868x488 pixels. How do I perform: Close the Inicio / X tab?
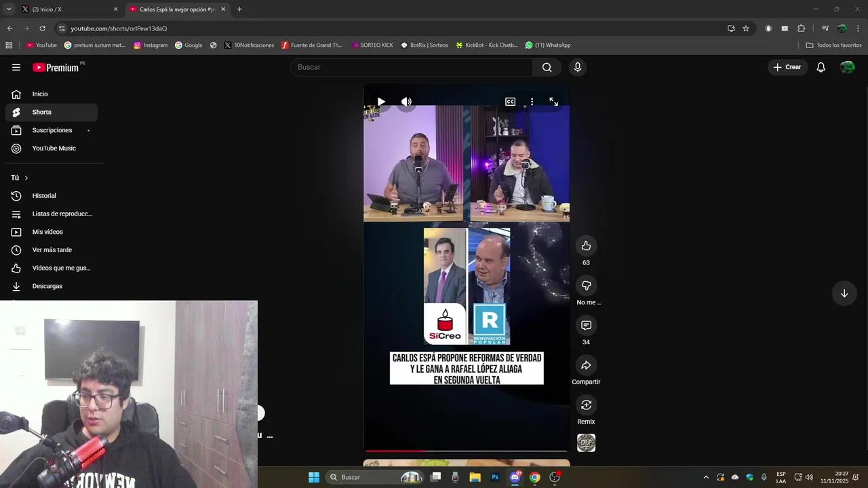tap(115, 9)
